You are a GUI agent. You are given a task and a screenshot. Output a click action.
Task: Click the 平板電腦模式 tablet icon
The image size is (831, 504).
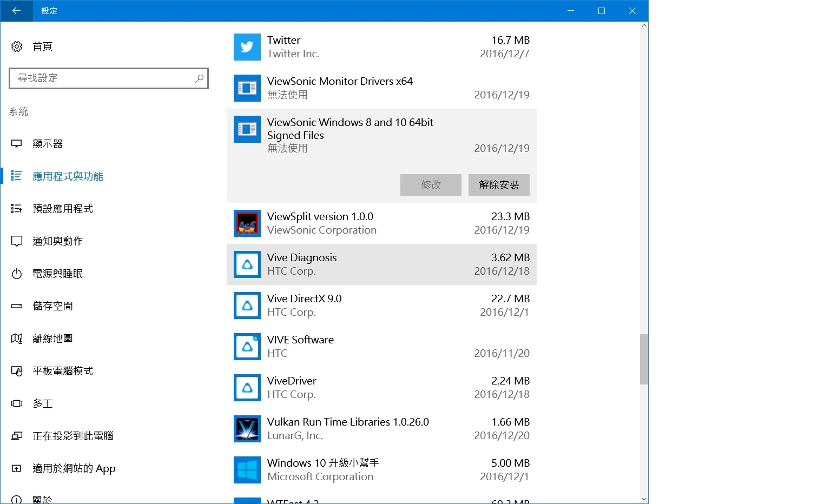click(17, 371)
